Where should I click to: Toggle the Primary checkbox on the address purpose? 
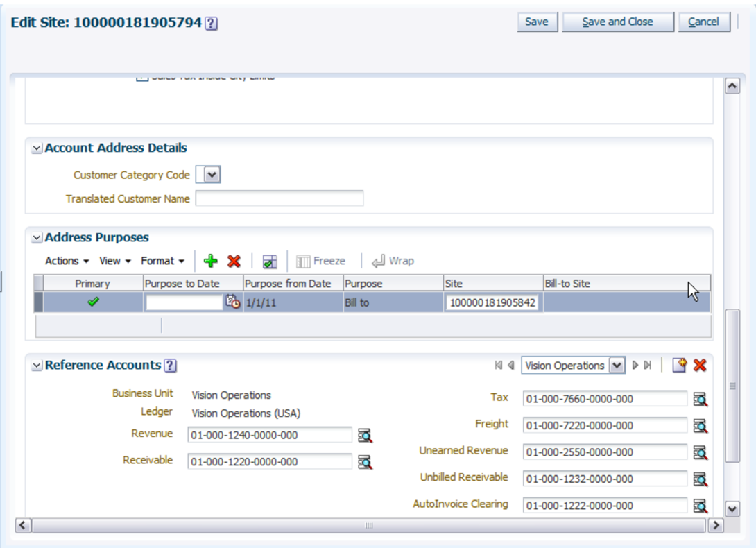coord(94,302)
